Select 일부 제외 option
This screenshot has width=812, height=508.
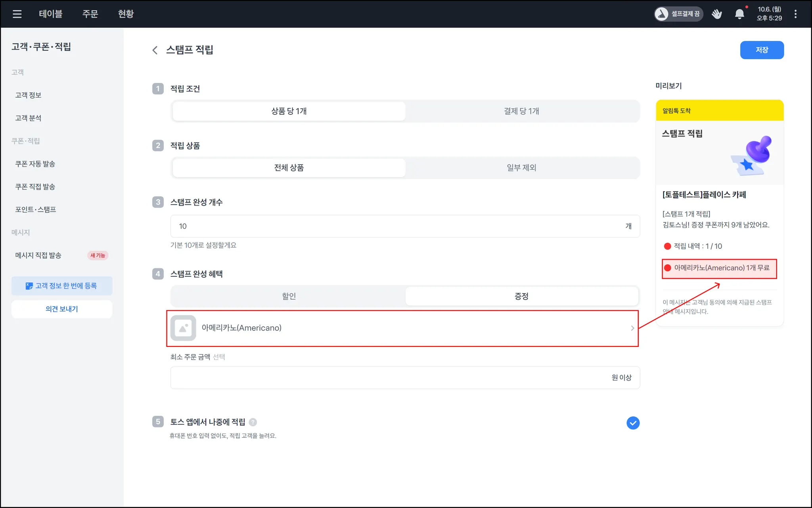pyautogui.click(x=521, y=168)
